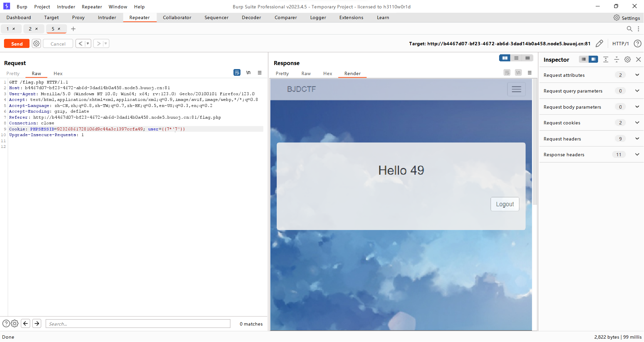This screenshot has height=342, width=644.
Task: Open the Decoder tool tab
Action: pyautogui.click(x=251, y=17)
